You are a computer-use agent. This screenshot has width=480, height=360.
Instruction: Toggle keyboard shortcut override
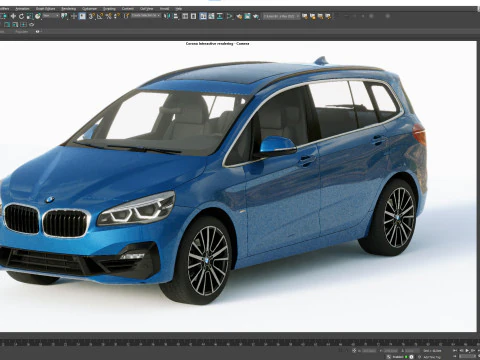point(82,16)
